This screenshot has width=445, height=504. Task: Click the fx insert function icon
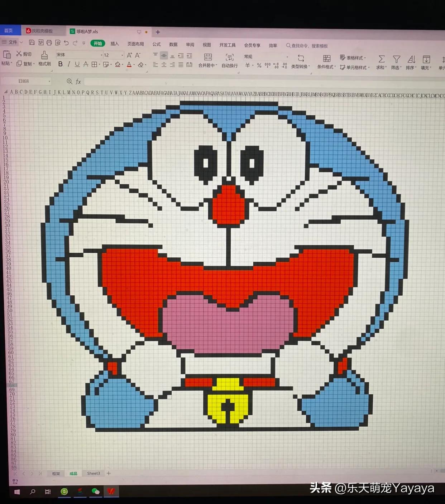[78, 82]
